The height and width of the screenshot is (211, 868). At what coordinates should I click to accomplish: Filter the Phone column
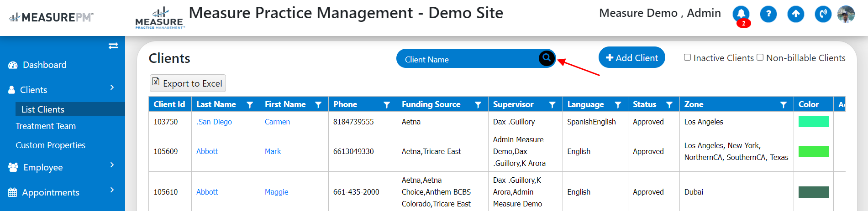(387, 105)
